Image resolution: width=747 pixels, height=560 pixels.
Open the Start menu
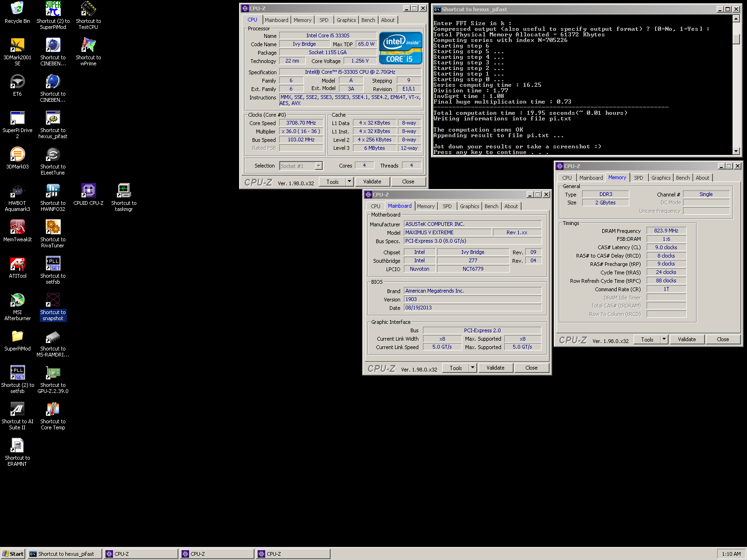[13, 554]
